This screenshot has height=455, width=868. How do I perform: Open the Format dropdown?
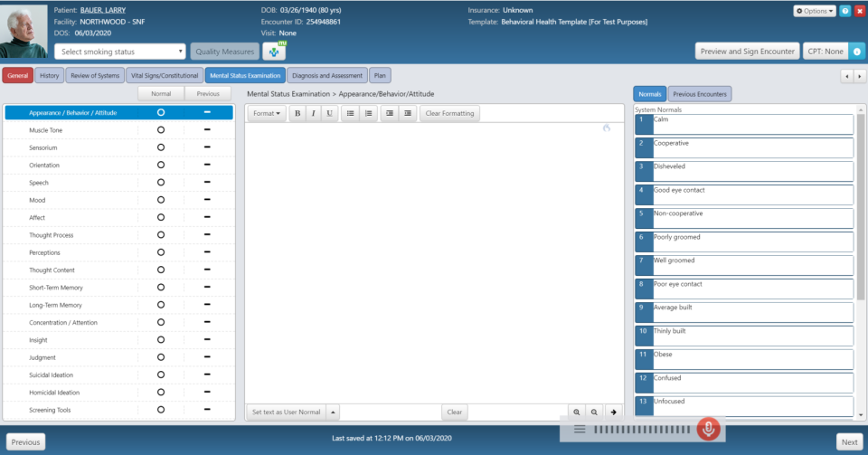(266, 113)
